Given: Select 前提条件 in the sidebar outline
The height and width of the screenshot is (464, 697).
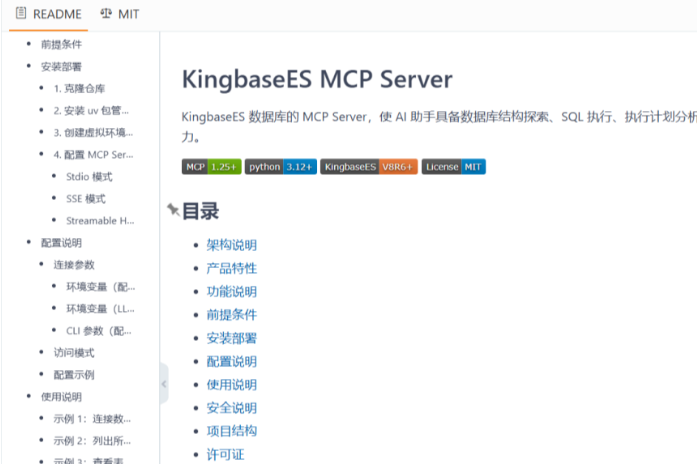Looking at the screenshot, I should point(61,44).
